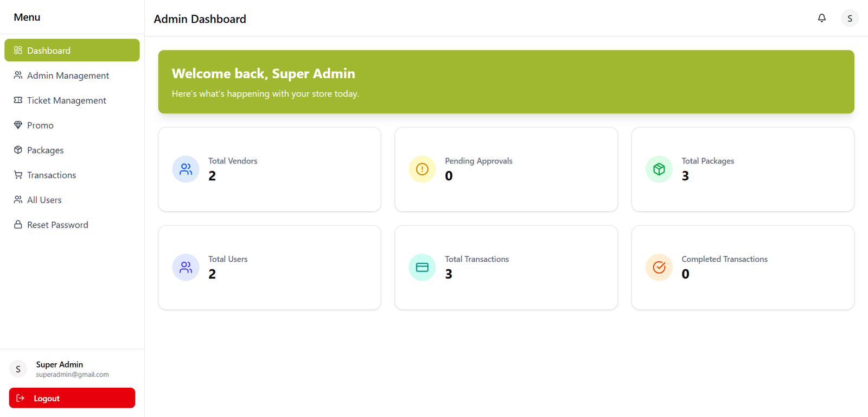
Task: Click the Super Admin sidebar avatar
Action: [18, 369]
